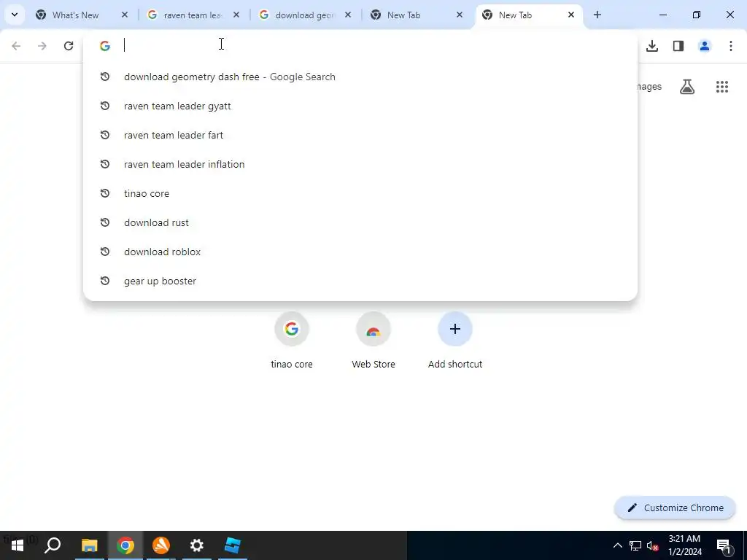
Task: Select suggestion download roblox
Action: coord(360,252)
